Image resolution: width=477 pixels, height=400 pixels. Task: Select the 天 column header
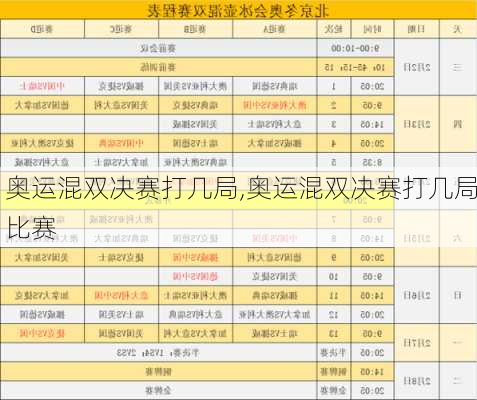[x=458, y=29]
